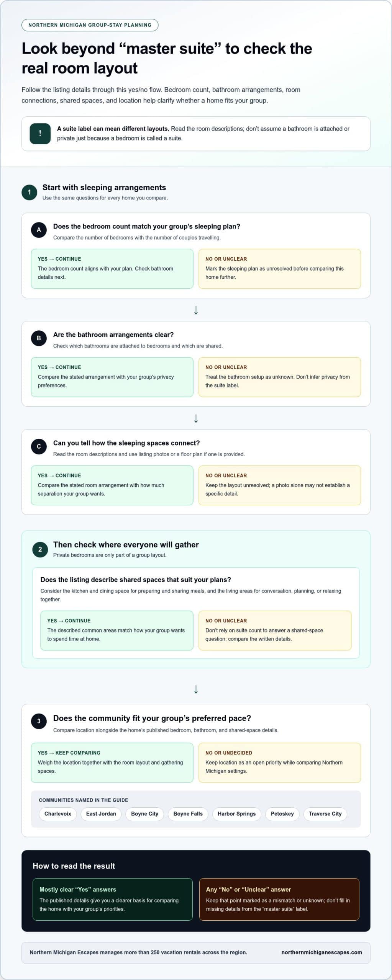
Task: Click the step 3 circle badge
Action: tap(39, 721)
